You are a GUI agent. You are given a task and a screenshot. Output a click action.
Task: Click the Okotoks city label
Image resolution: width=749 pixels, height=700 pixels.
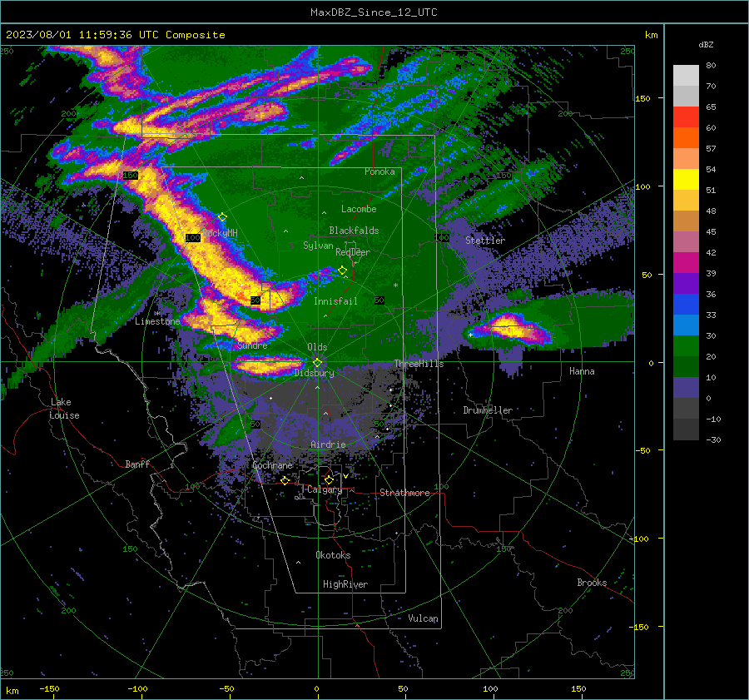click(x=333, y=555)
